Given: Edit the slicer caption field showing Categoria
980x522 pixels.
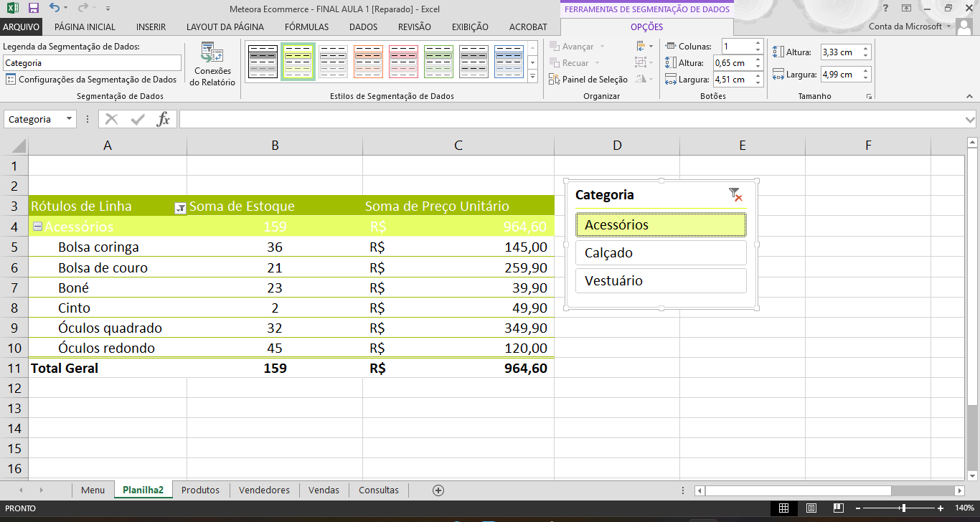Looking at the screenshot, I should (x=92, y=63).
